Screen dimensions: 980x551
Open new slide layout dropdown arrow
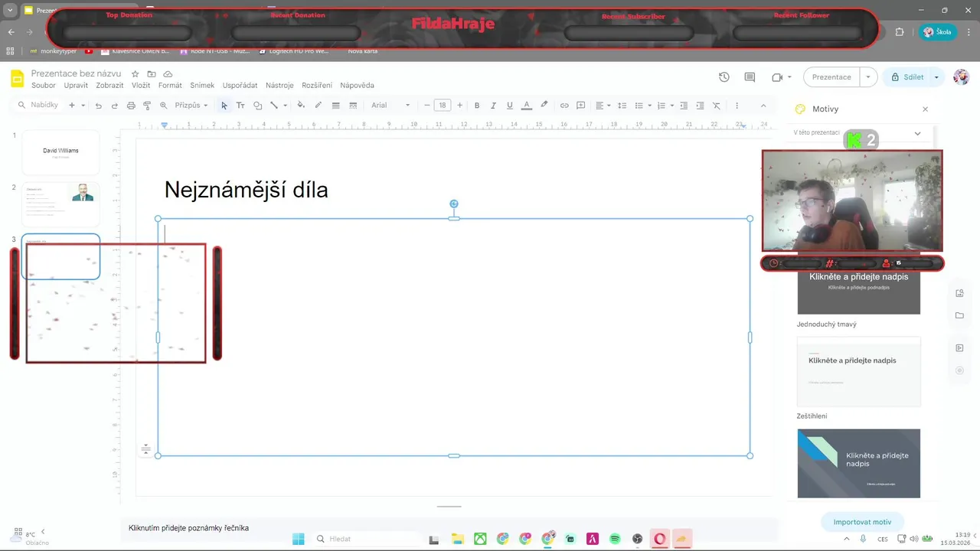pos(83,106)
